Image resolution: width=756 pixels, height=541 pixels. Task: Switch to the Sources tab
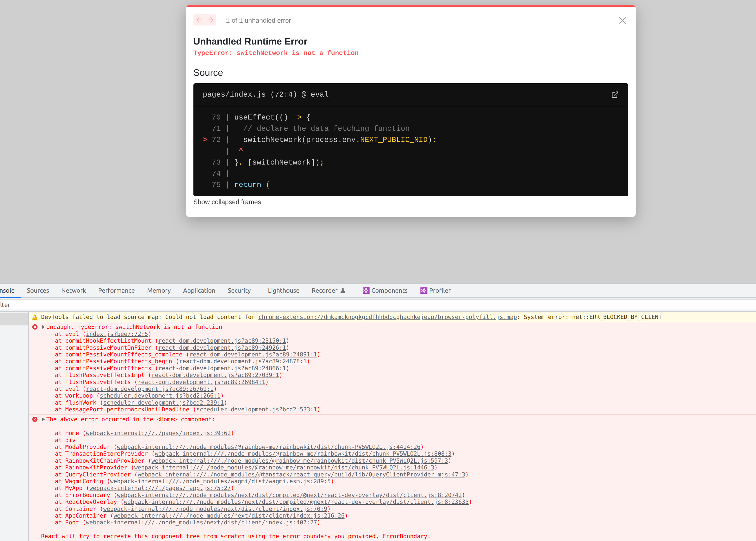pos(38,291)
